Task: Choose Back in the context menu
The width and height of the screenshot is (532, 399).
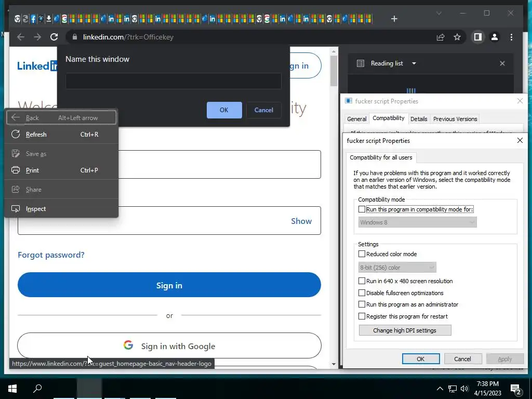Action: tap(61, 118)
